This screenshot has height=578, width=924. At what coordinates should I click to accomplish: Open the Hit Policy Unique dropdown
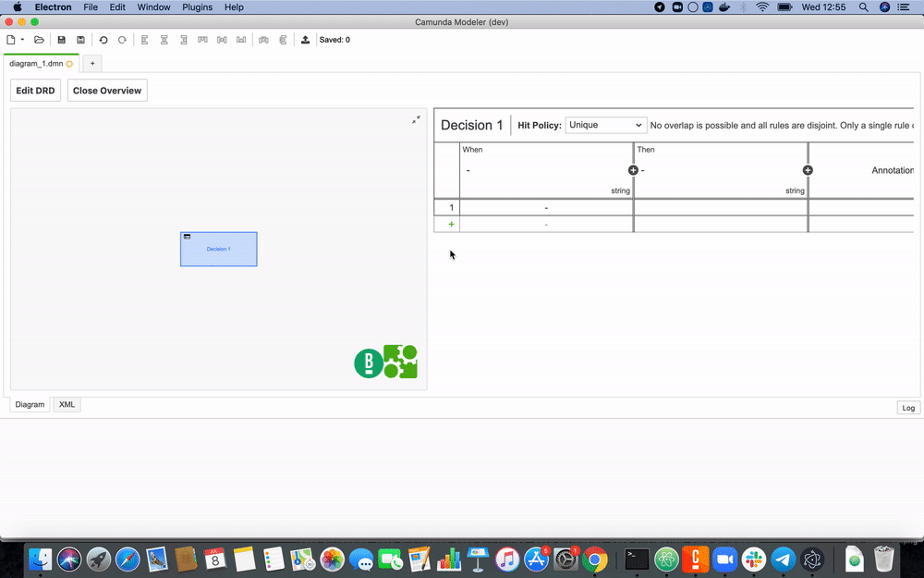(606, 125)
